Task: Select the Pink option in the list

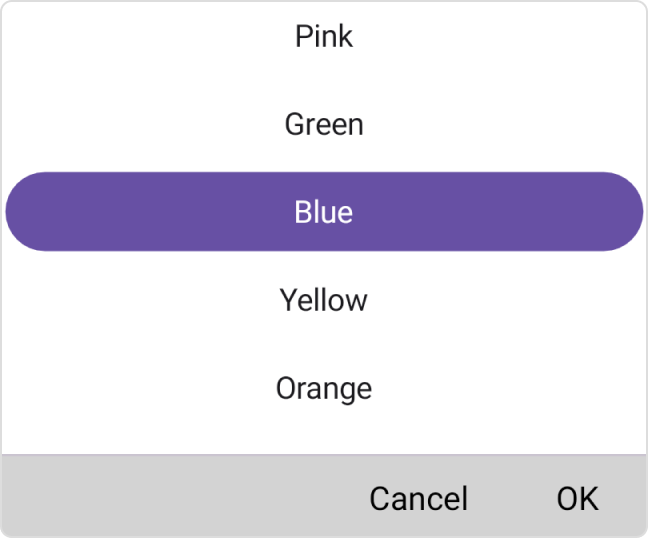Action: coord(324,37)
